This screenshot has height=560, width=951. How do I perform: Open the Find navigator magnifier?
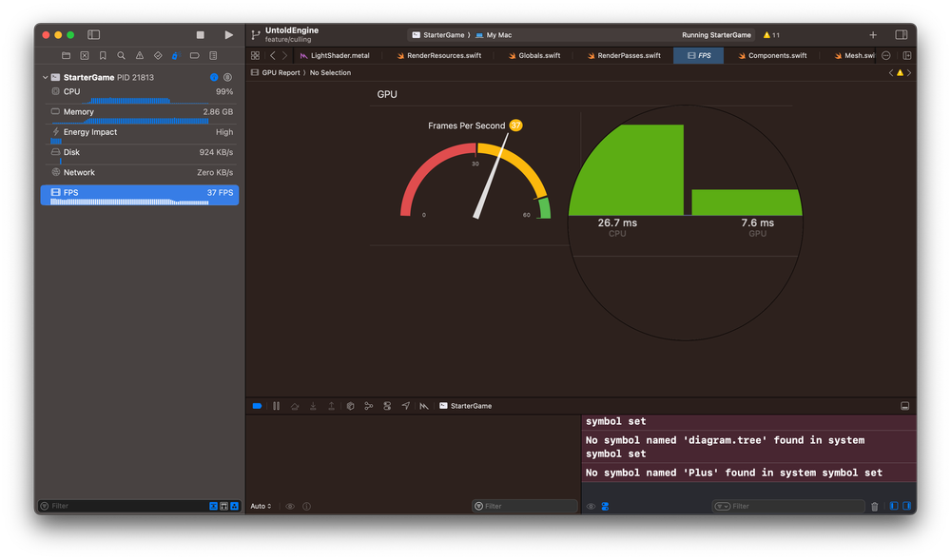click(x=122, y=56)
